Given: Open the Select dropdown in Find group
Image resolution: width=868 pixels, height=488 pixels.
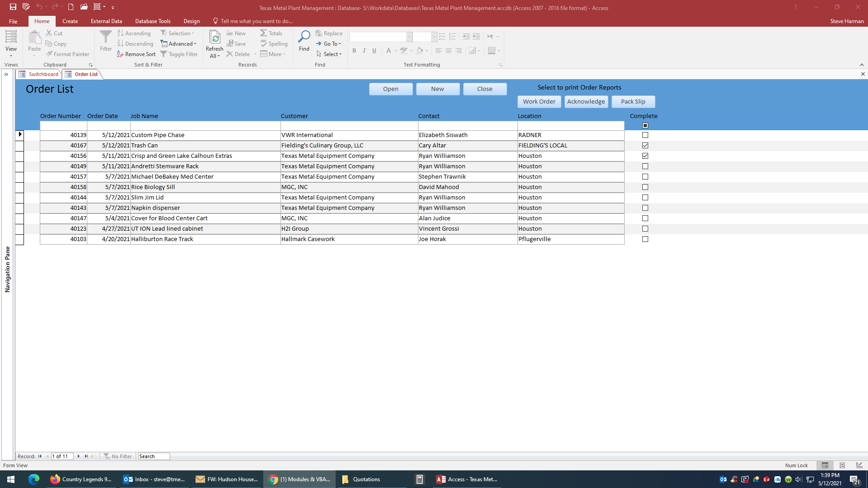Looking at the screenshot, I should [x=329, y=54].
